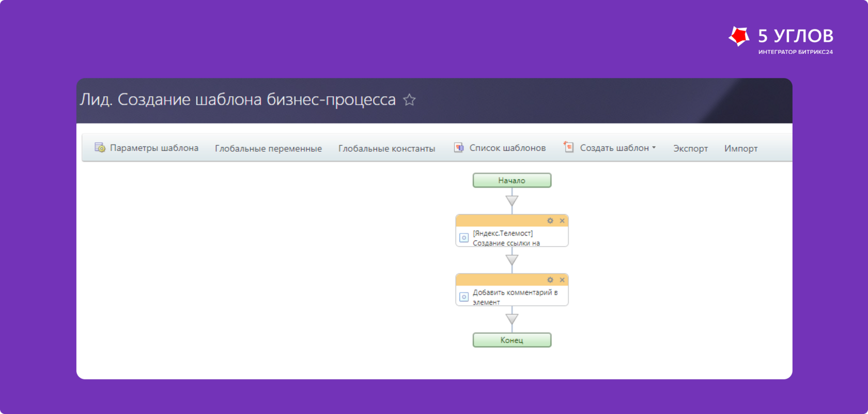Click insertion arrow below Начало
The width and height of the screenshot is (868, 414).
[x=512, y=201]
